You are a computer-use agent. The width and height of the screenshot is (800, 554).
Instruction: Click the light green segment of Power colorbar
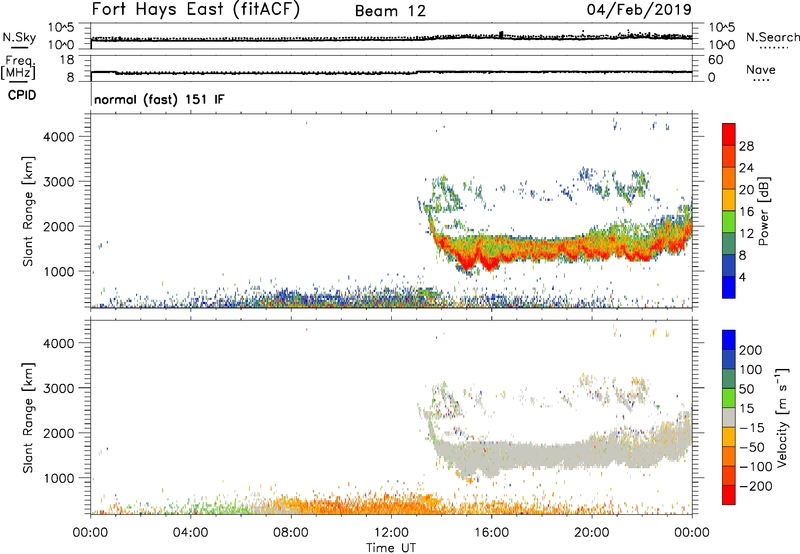pos(729,221)
